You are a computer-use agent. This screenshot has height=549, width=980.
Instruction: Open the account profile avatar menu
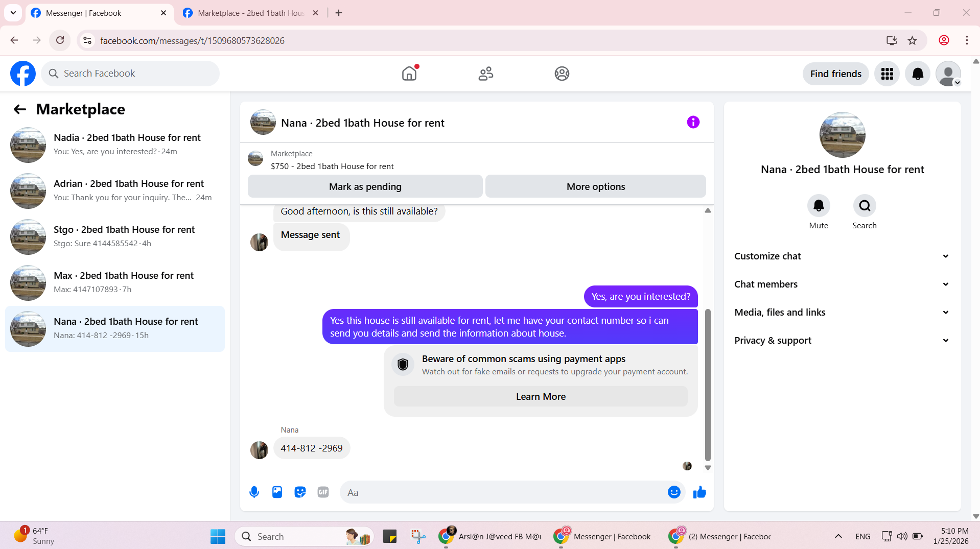(948, 74)
